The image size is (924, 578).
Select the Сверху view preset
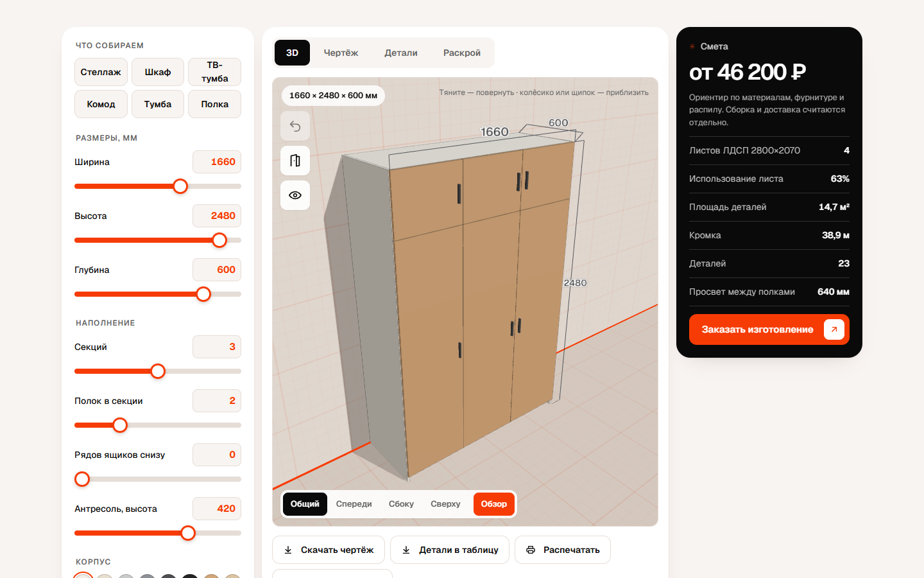pyautogui.click(x=445, y=504)
